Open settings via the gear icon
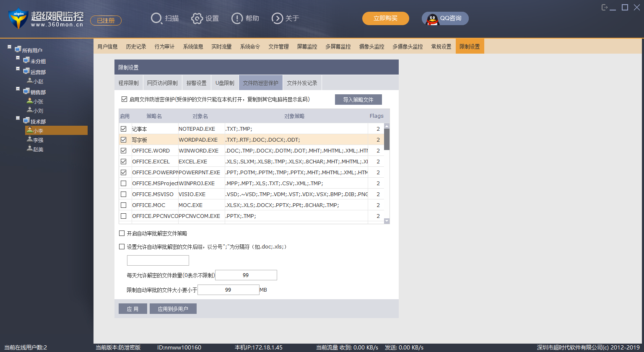The image size is (644, 352). click(x=197, y=18)
